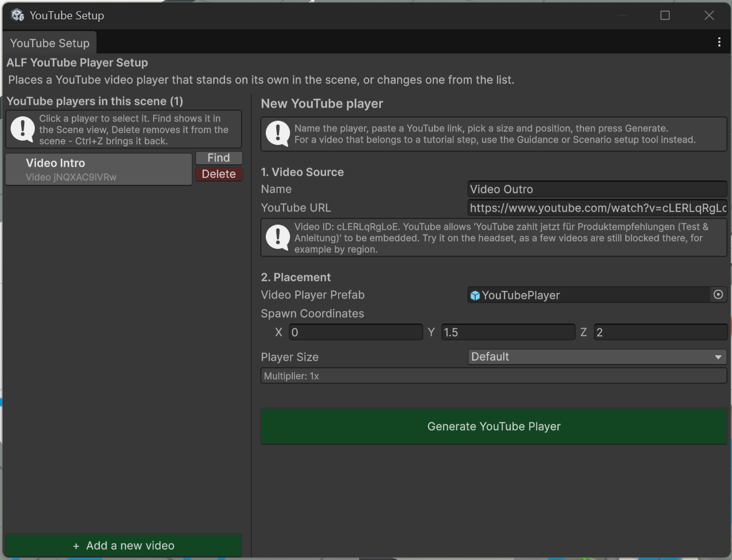Click the YouTubePlayer prefab cube icon

(x=475, y=296)
